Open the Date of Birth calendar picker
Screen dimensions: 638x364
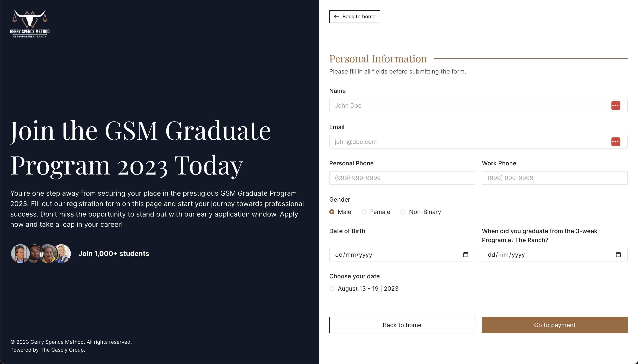465,254
